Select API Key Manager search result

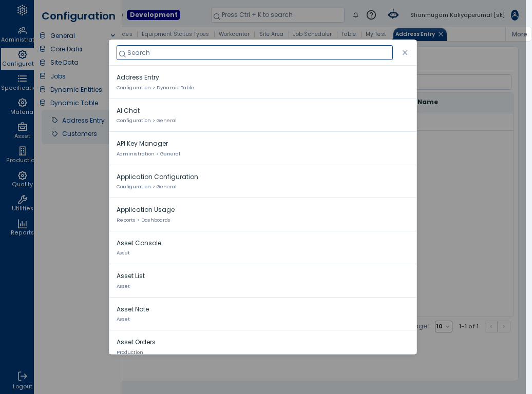coord(262,148)
